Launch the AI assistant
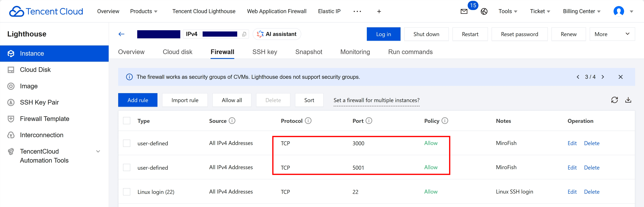This screenshot has height=207, width=644. point(277,34)
